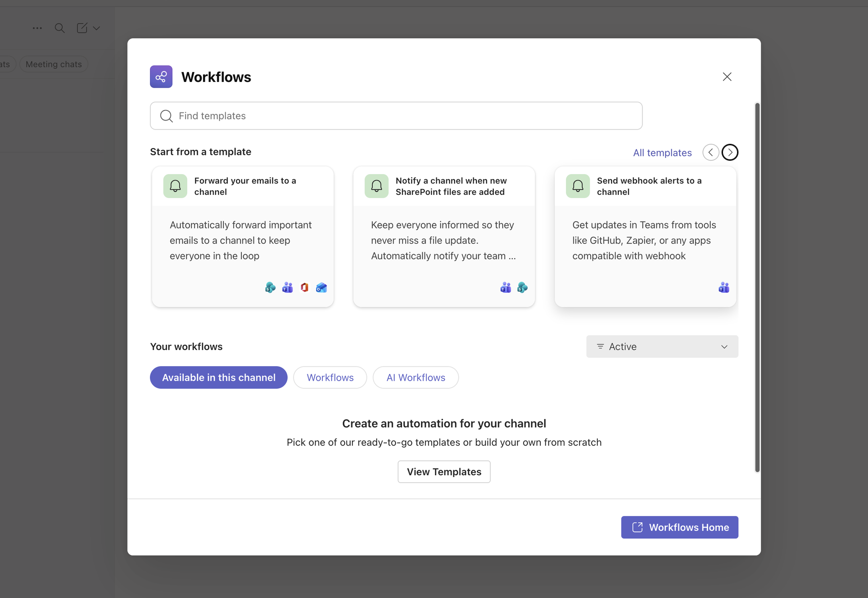Open All templates link
The width and height of the screenshot is (868, 598).
pos(662,153)
